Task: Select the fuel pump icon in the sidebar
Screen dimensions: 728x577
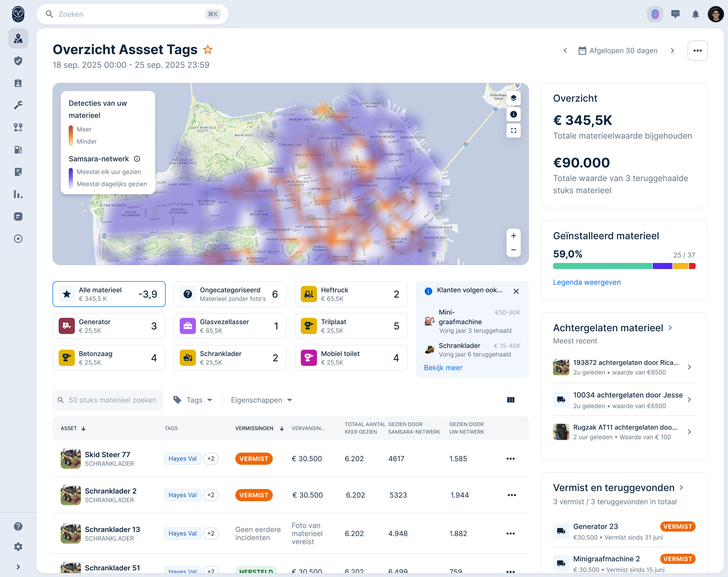Action: 18,150
